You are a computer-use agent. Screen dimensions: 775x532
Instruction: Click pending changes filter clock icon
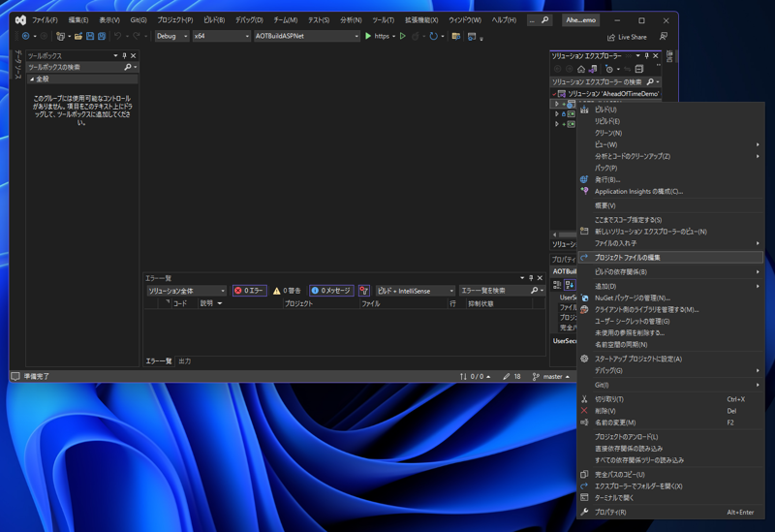click(609, 69)
